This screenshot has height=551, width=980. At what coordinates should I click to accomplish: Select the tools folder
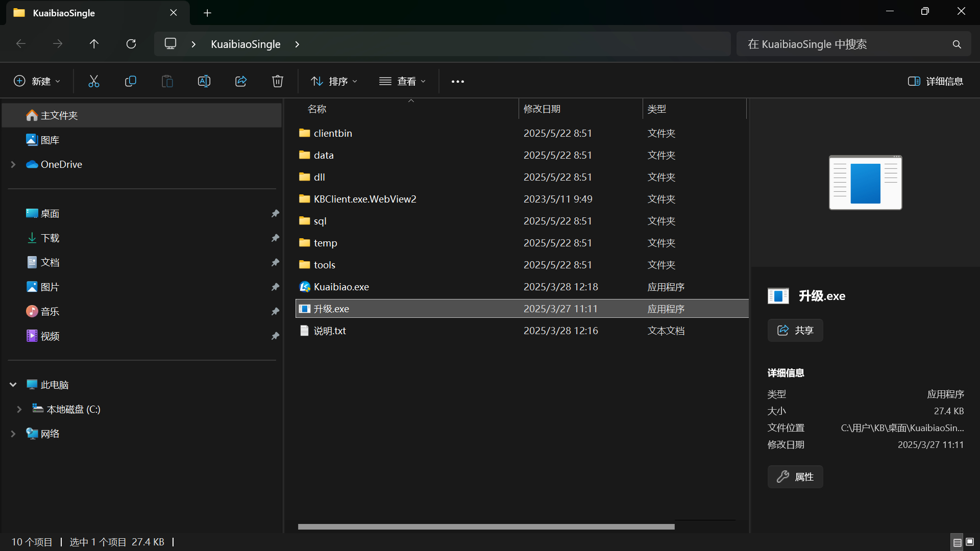tap(522, 265)
